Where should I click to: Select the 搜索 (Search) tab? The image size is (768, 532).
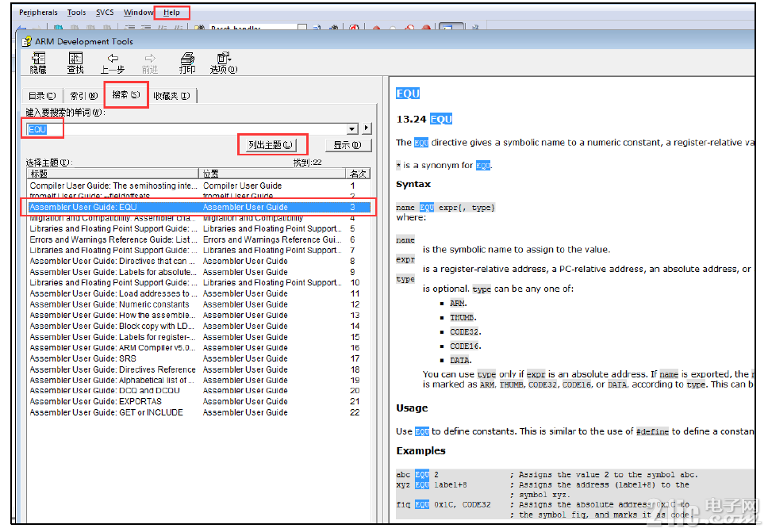point(126,94)
